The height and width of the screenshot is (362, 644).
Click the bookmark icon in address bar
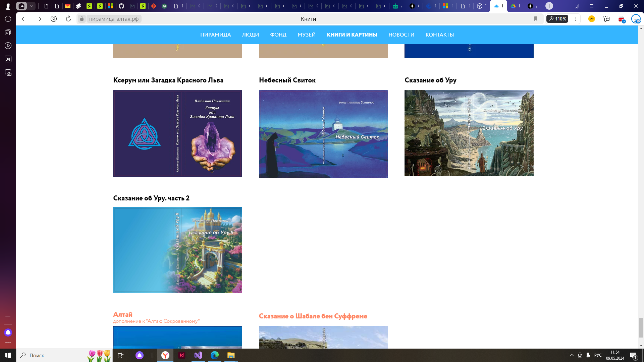point(536,19)
